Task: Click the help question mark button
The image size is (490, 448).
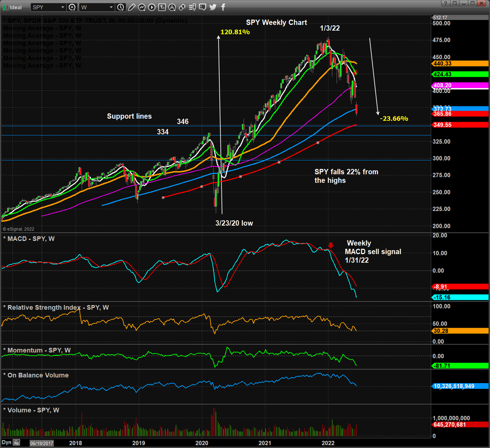Action: [x=445, y=3]
